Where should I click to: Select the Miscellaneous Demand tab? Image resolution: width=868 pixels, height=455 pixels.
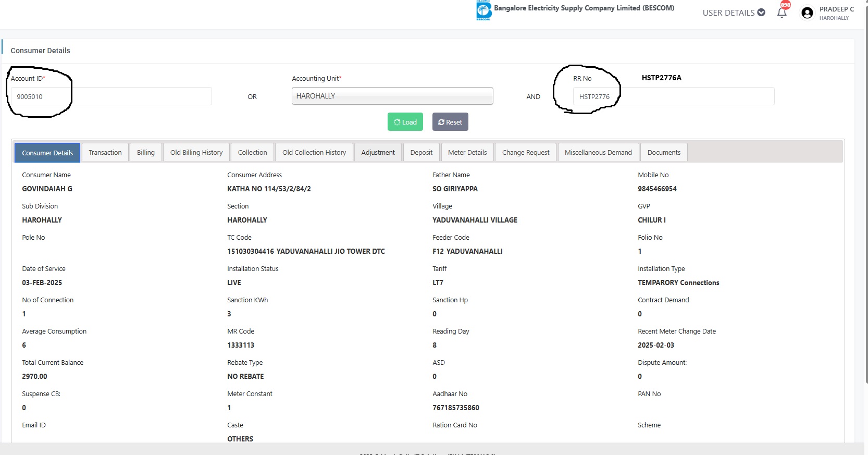(x=598, y=152)
